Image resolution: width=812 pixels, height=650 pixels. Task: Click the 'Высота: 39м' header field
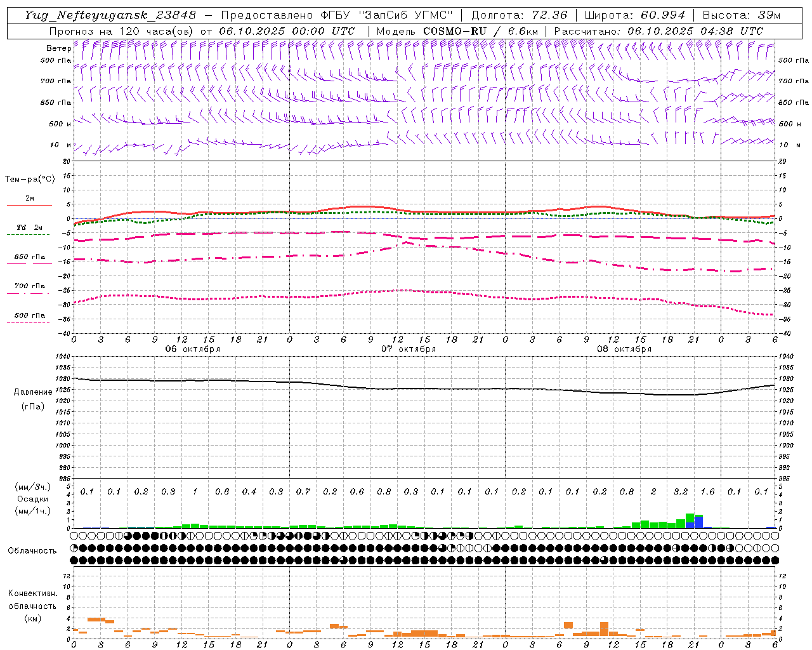742,15
